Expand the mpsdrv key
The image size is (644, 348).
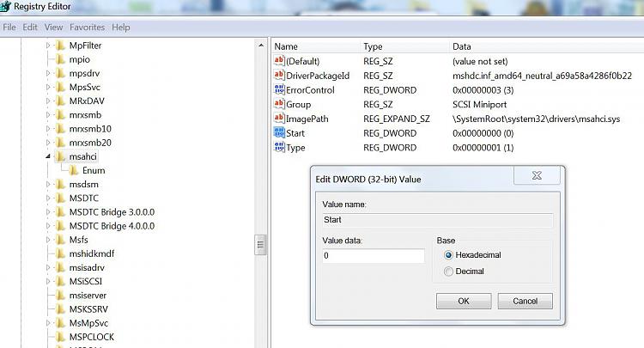pyautogui.click(x=48, y=73)
